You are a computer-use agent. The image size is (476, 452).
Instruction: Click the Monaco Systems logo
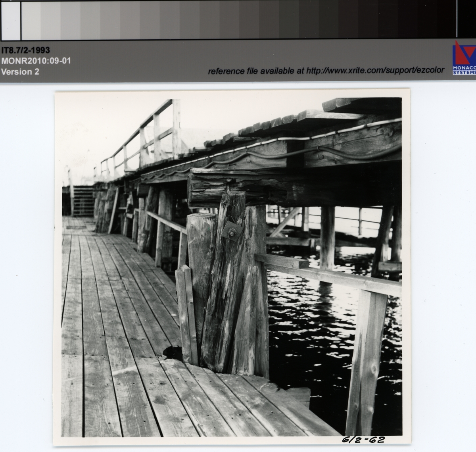tap(464, 58)
